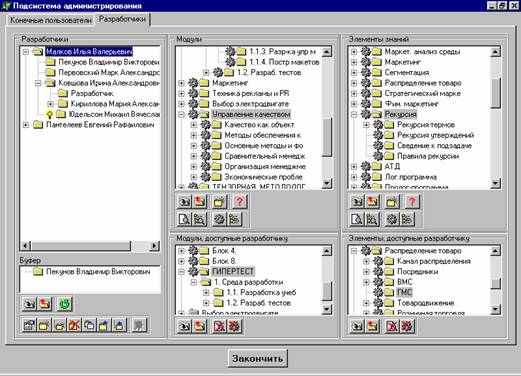
Task: Click red gear icon under Элементы, доступные разработчику
Action: 407,326
